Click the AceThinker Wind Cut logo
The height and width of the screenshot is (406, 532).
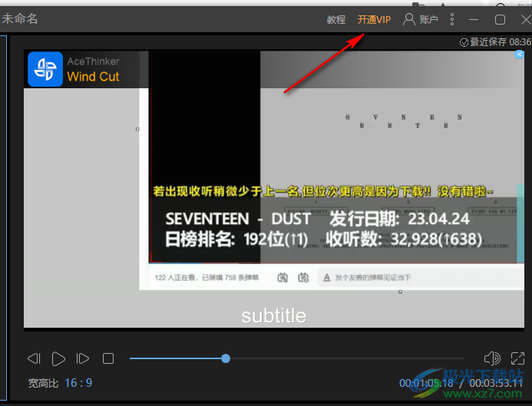click(45, 69)
